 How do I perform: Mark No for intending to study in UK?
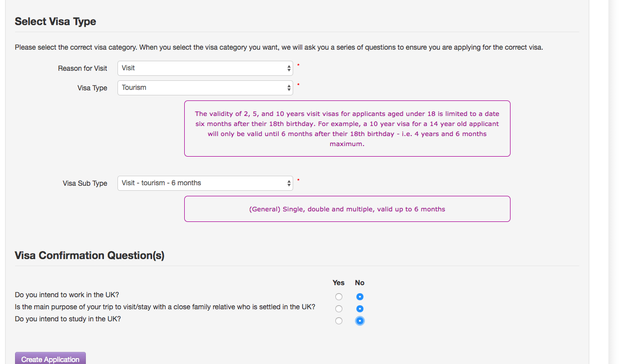coord(359,321)
